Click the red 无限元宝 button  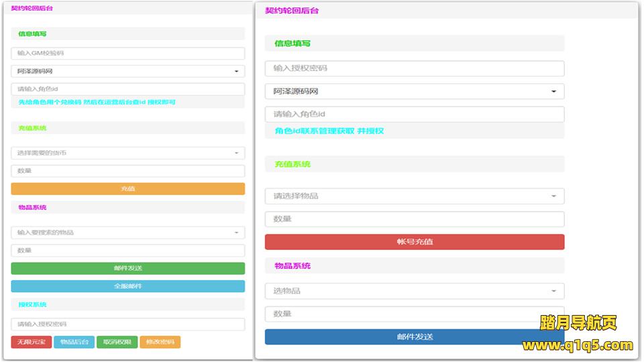click(x=31, y=342)
